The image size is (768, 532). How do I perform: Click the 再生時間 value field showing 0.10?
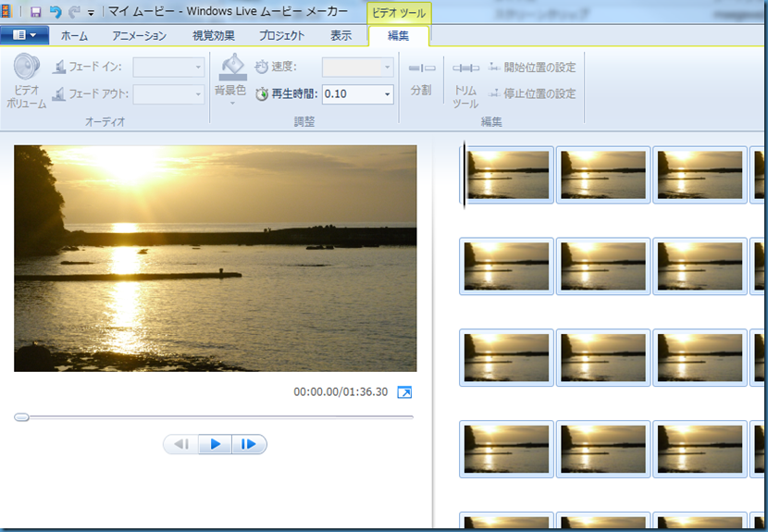tap(352, 94)
